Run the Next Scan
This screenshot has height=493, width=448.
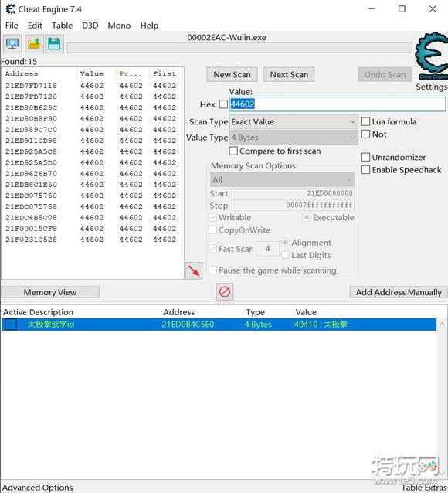point(289,74)
